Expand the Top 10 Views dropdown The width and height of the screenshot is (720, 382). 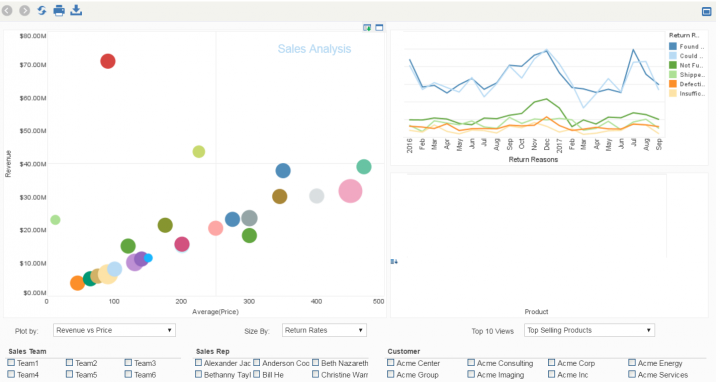tap(589, 330)
